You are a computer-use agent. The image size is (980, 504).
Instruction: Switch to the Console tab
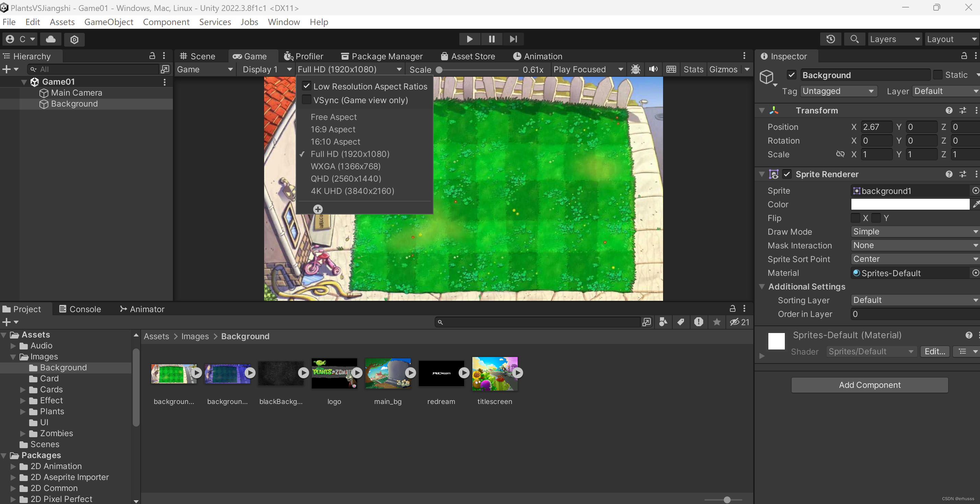click(80, 309)
